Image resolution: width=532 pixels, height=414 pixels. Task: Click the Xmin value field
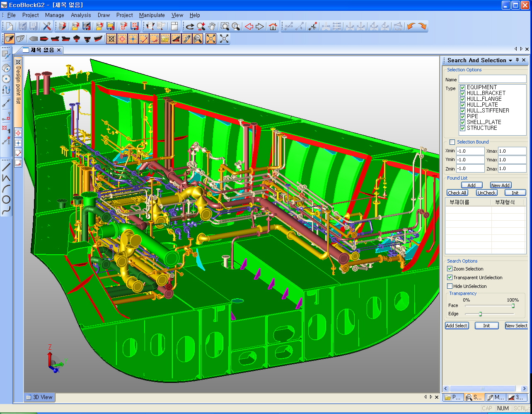(470, 151)
